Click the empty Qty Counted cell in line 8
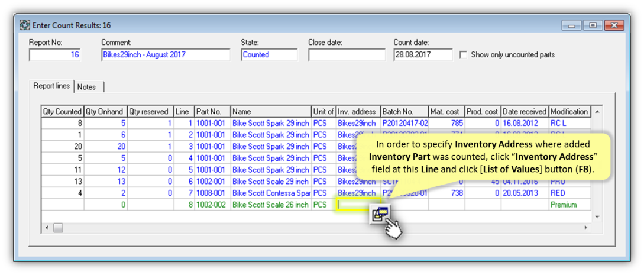The width and height of the screenshot is (644, 275). coord(63,205)
